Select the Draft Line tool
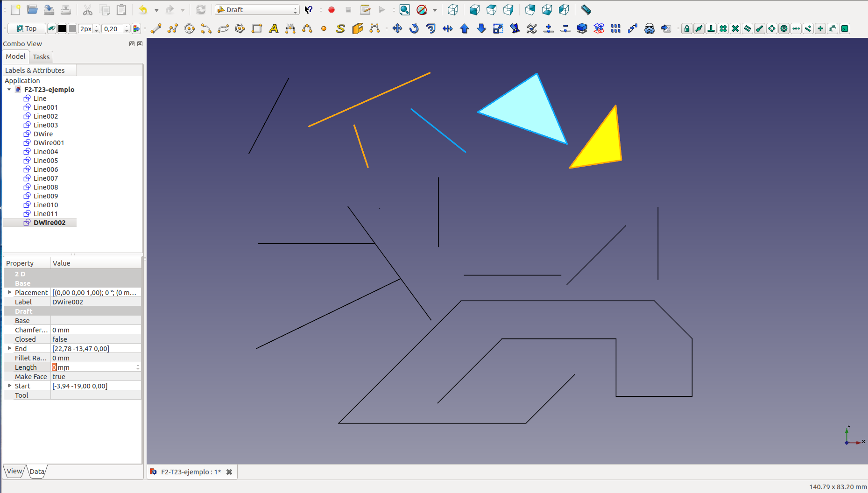The image size is (868, 493). click(x=156, y=29)
